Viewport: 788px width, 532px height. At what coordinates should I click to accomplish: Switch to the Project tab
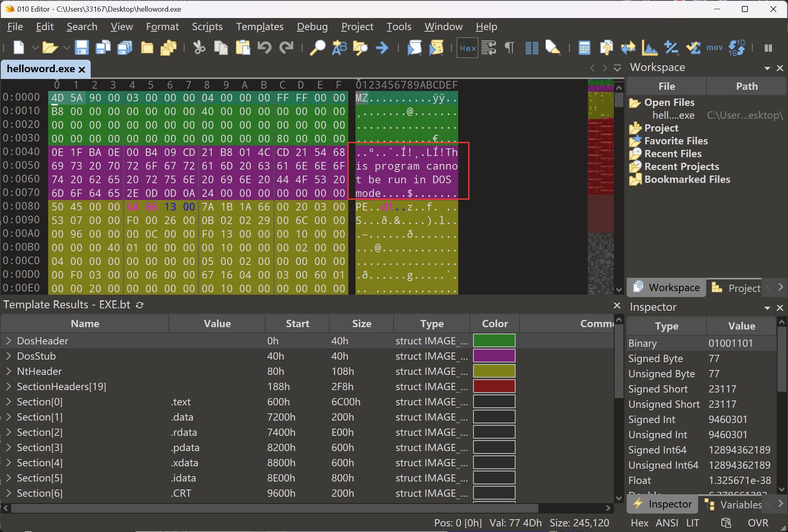click(x=736, y=288)
